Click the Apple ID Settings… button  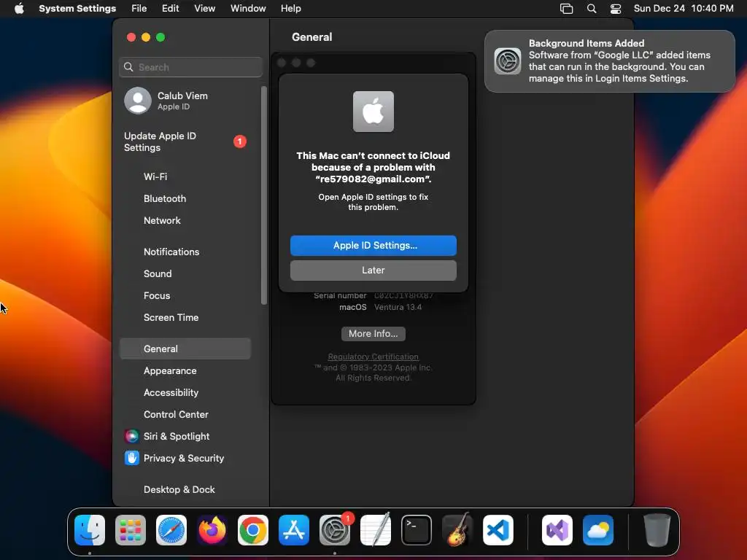(373, 246)
